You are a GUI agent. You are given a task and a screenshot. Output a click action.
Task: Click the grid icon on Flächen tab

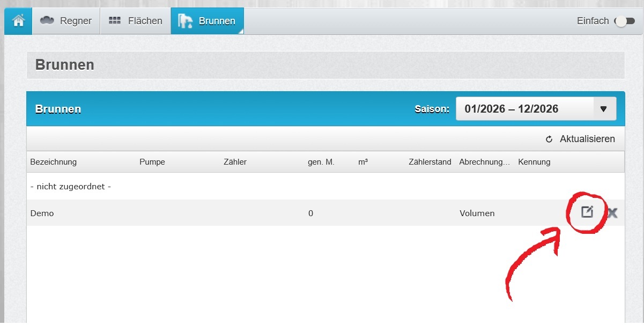(x=115, y=21)
